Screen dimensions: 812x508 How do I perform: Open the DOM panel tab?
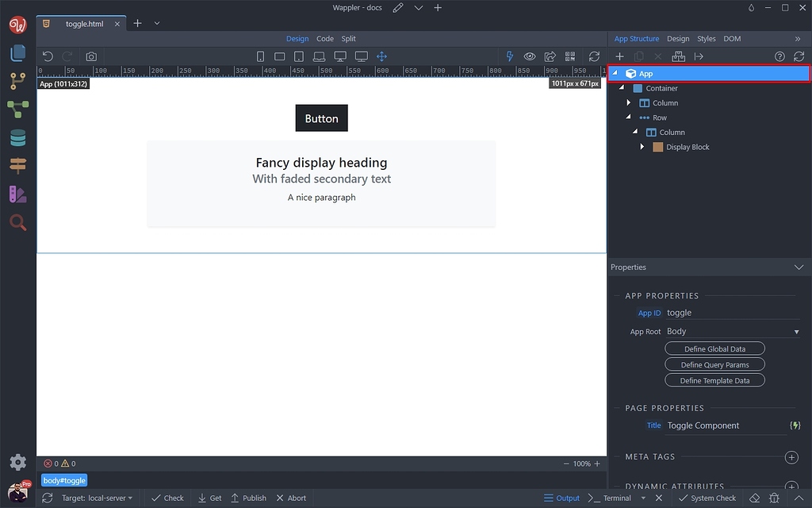click(731, 38)
